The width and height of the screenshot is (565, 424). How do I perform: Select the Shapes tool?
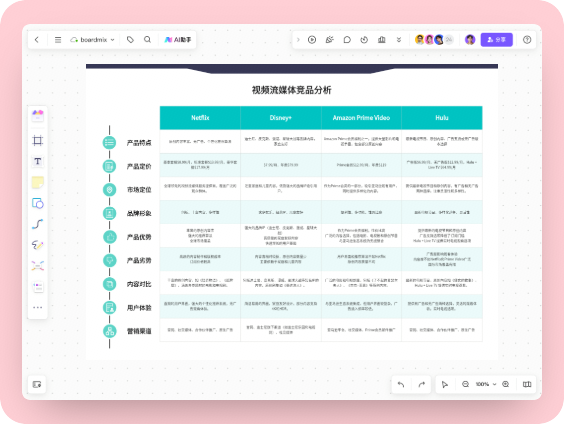pos(38,203)
